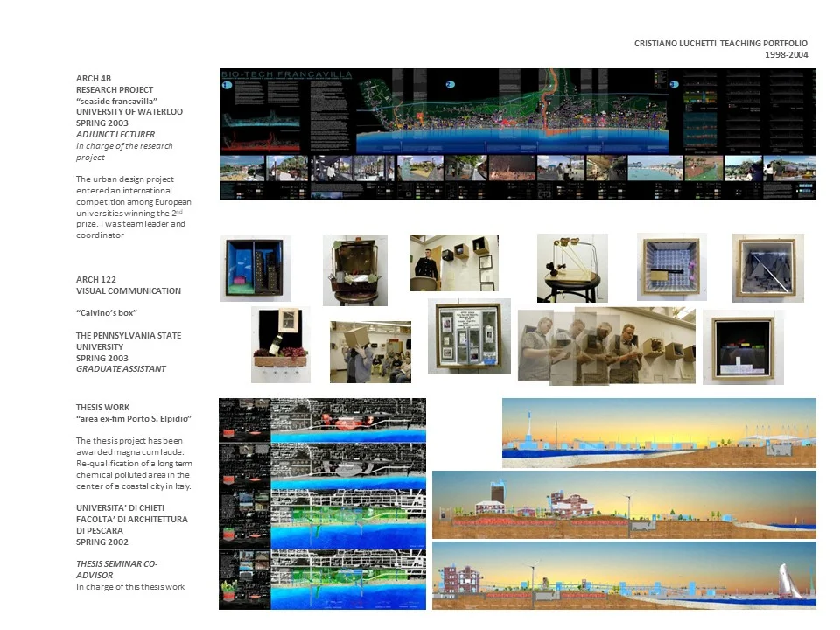Screen dimensions: 840x630
Task: Click "In charge of the research project" text
Action: (124, 151)
